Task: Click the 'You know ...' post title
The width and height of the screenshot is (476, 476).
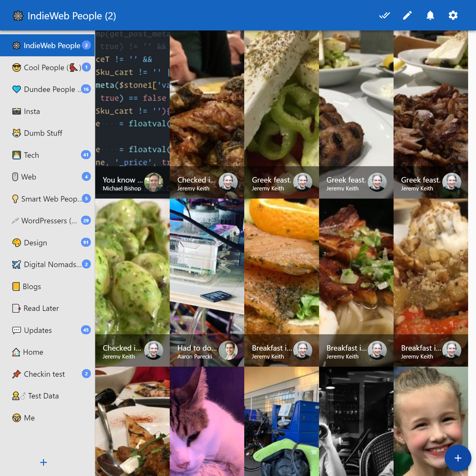Action: 122,180
